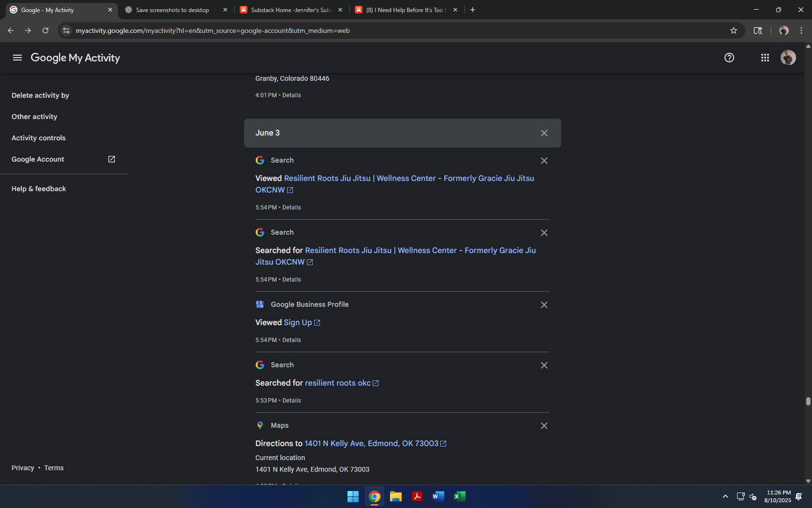The width and height of the screenshot is (812, 508).
Task: Click the external link icon beside Google Account
Action: (x=112, y=159)
